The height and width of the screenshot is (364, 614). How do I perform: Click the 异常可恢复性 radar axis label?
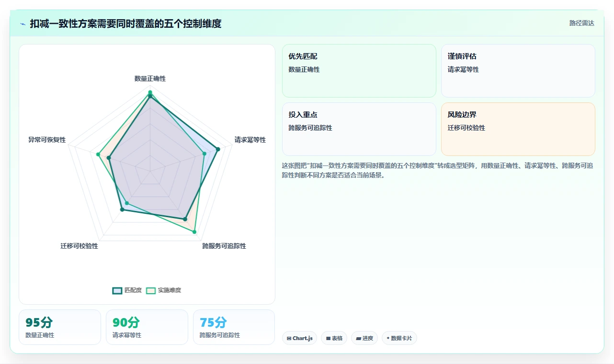[47, 140]
